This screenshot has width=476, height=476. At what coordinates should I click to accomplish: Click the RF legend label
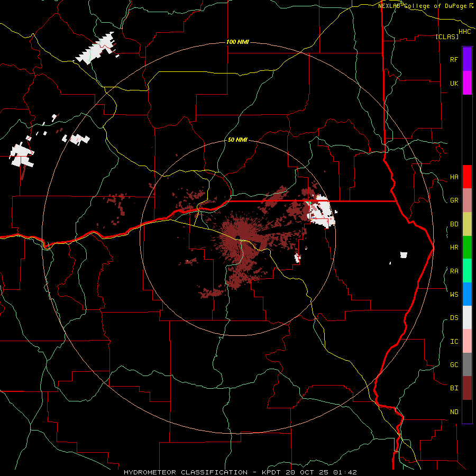coord(454,59)
